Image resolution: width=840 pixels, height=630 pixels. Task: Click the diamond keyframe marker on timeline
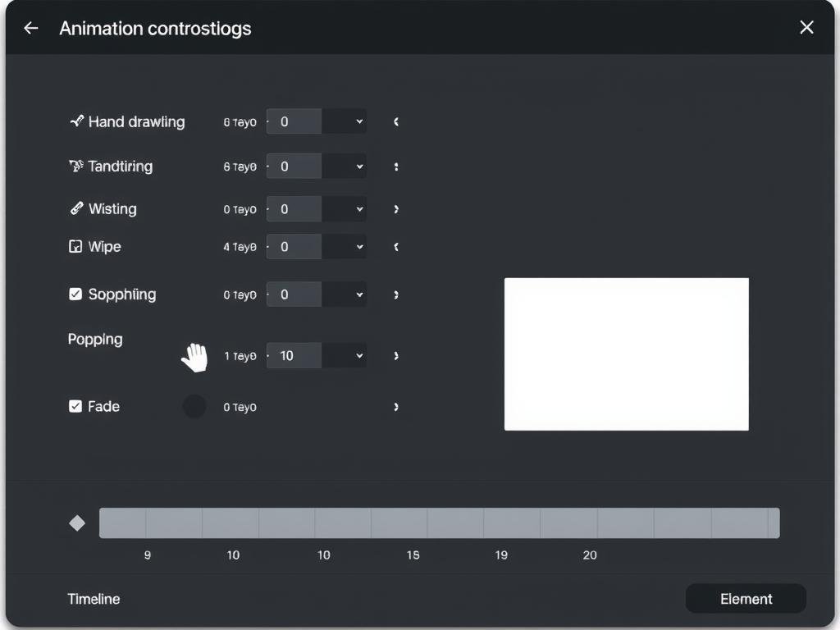click(77, 523)
